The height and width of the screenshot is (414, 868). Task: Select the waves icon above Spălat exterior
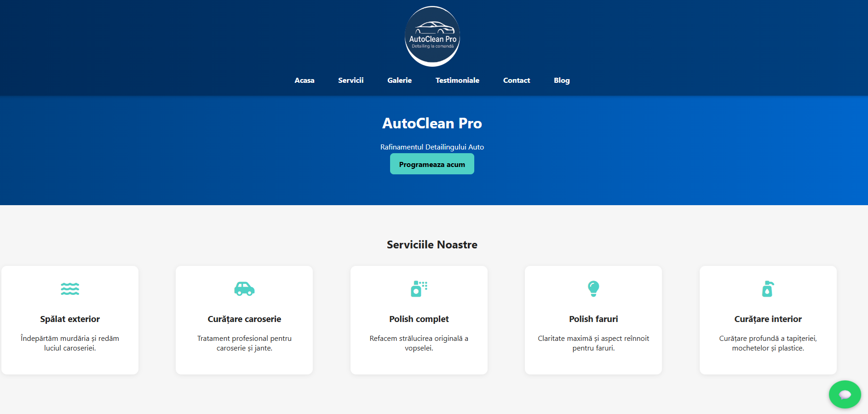pyautogui.click(x=69, y=289)
